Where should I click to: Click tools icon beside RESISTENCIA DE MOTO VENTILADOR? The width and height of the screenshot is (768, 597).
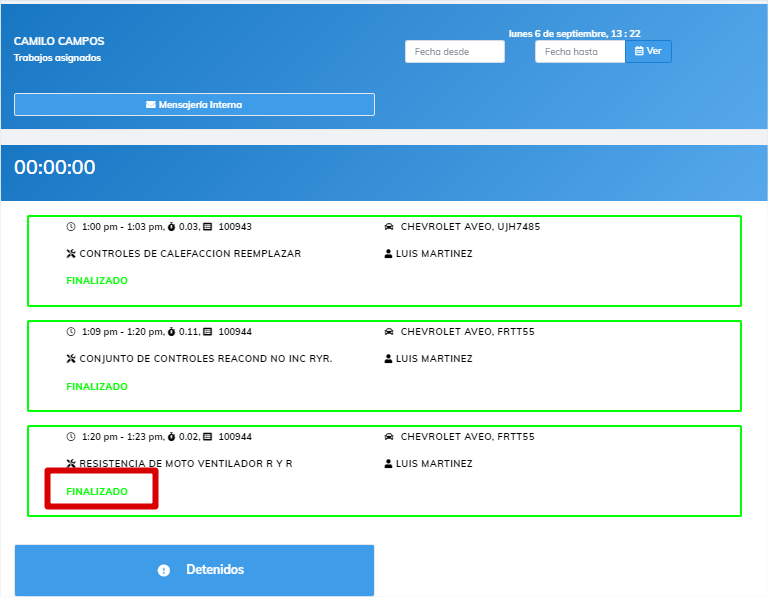tap(71, 464)
